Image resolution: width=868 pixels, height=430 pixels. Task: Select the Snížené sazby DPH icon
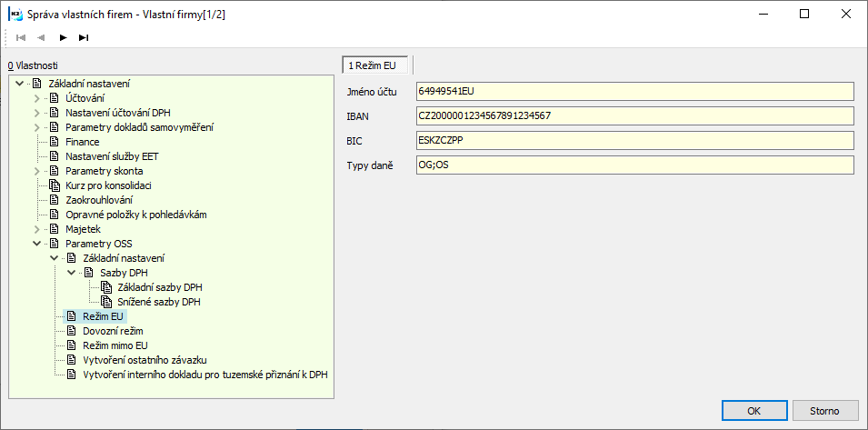106,302
